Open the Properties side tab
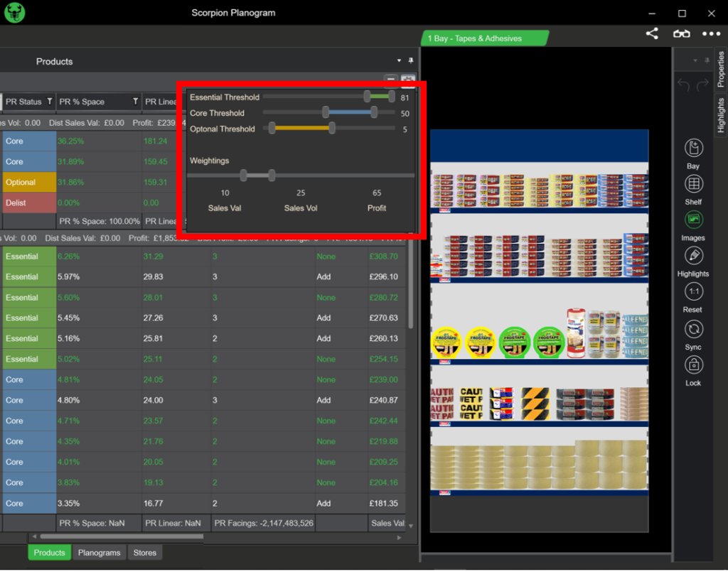This screenshot has width=728, height=572. pyautogui.click(x=721, y=70)
